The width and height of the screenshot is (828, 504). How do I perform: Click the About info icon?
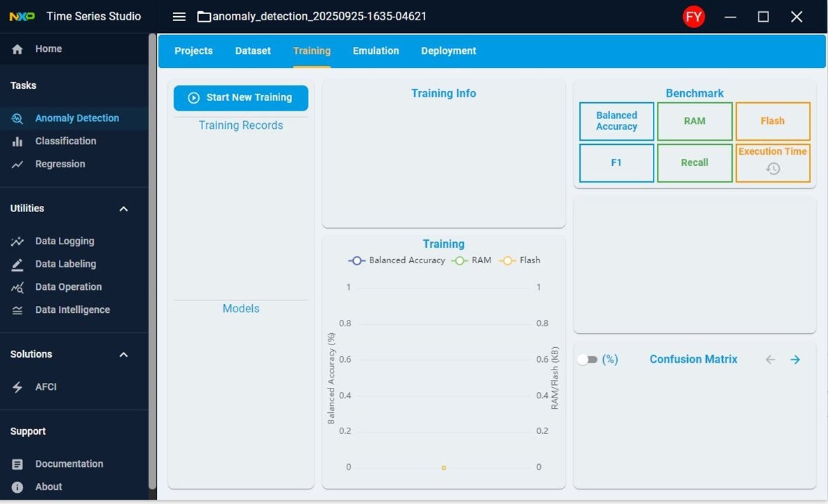point(18,487)
